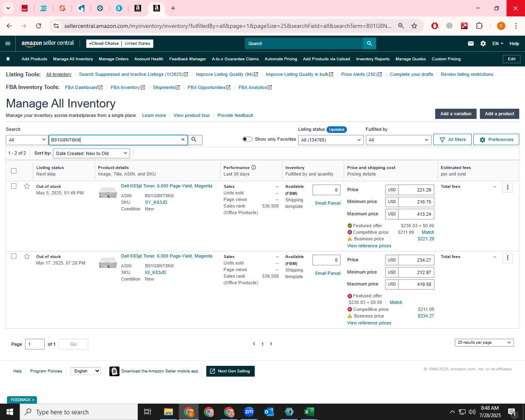525x420 pixels.
Task: Open File Explorer from the taskbar
Action: 169,412
